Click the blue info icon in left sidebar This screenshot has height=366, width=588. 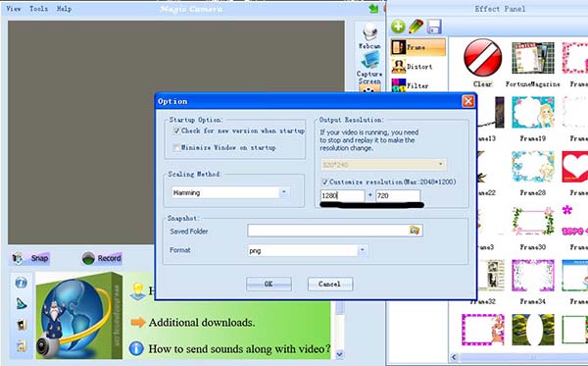[22, 283]
